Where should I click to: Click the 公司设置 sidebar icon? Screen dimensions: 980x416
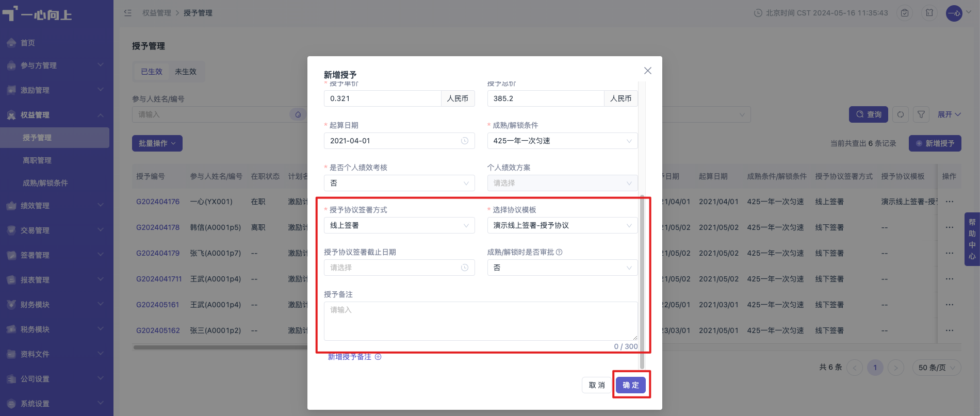pos(11,379)
